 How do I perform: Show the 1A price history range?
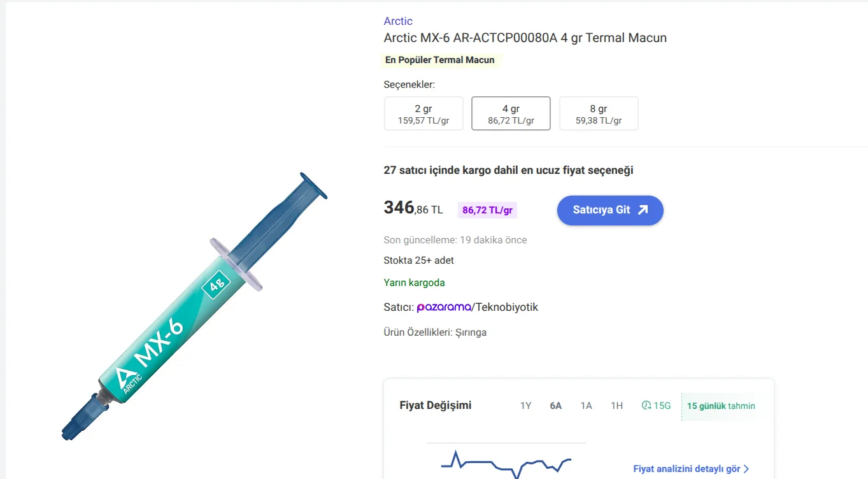(586, 406)
